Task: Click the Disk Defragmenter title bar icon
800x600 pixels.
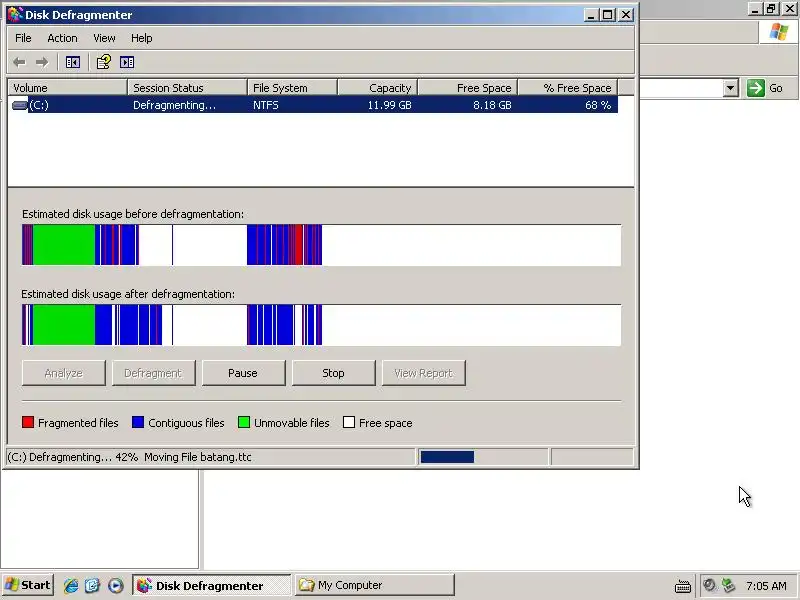Action: click(15, 14)
